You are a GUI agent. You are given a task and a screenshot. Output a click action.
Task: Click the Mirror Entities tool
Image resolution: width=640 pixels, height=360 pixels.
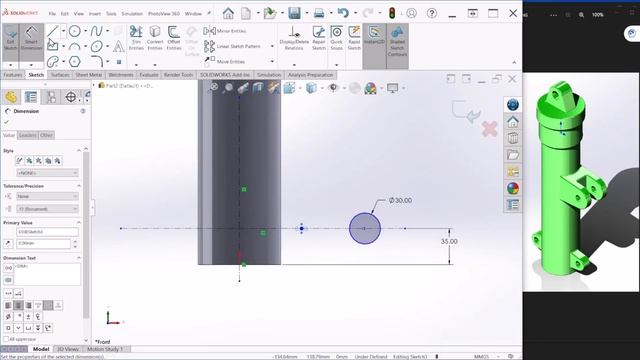pos(224,31)
